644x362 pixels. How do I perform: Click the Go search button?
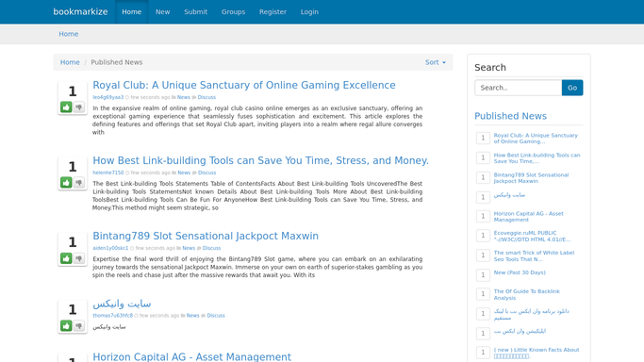click(x=572, y=88)
